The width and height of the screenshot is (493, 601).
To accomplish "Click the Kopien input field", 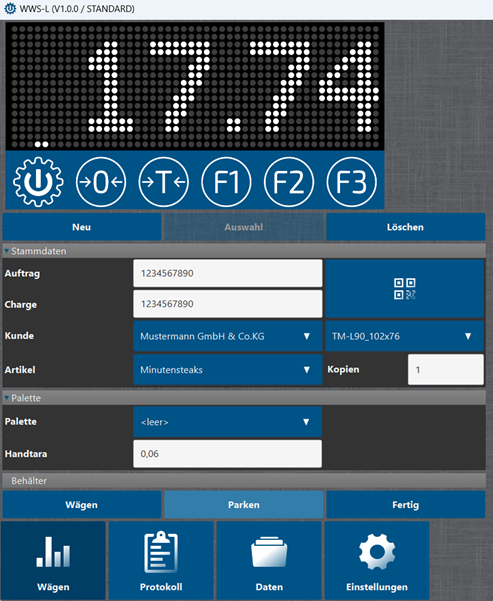I will (446, 369).
